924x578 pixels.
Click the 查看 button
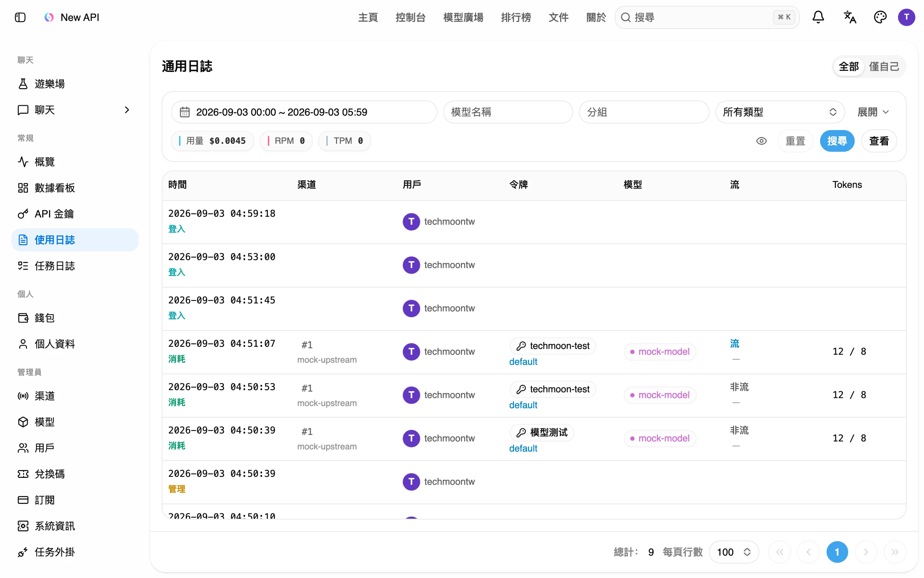point(879,141)
